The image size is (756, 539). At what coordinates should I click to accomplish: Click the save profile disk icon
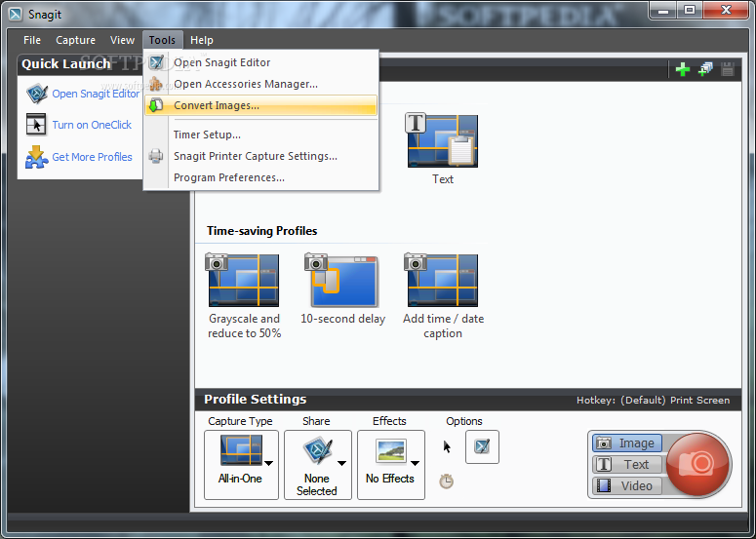[x=728, y=69]
